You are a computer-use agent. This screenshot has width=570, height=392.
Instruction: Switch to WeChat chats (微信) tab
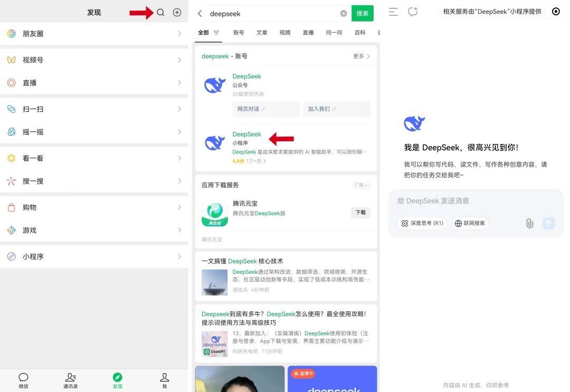pyautogui.click(x=24, y=380)
